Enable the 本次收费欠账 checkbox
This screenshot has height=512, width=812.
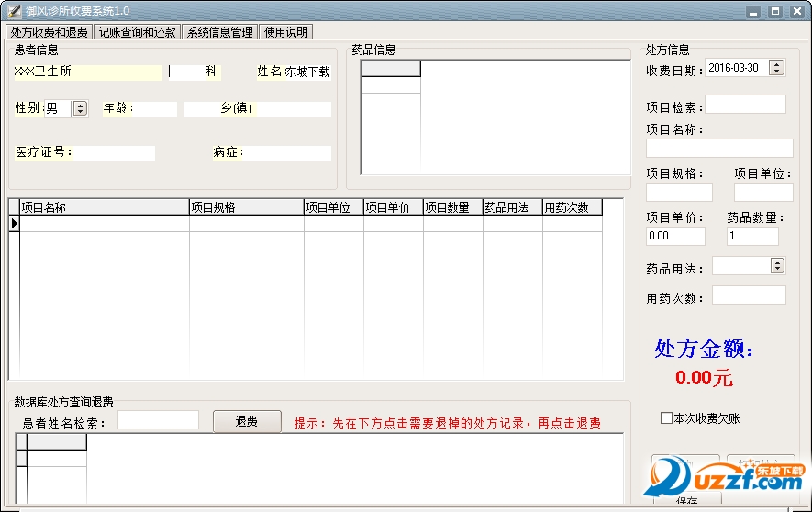pyautogui.click(x=666, y=417)
